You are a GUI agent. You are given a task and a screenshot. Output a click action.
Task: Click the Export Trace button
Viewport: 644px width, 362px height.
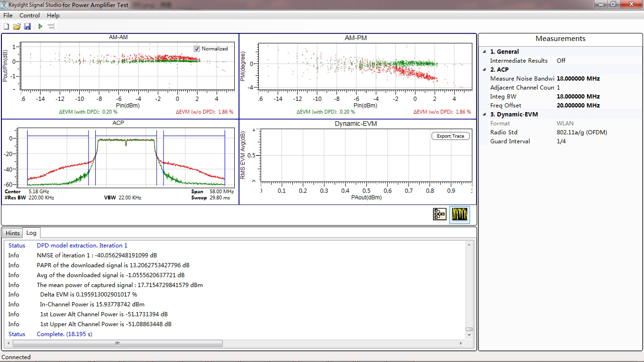pos(450,136)
